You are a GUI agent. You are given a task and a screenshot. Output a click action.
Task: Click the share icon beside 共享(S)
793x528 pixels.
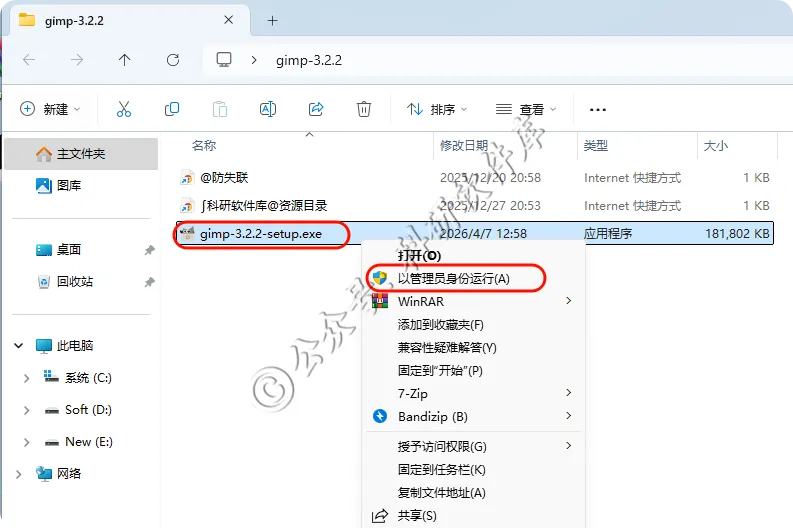[x=380, y=515]
